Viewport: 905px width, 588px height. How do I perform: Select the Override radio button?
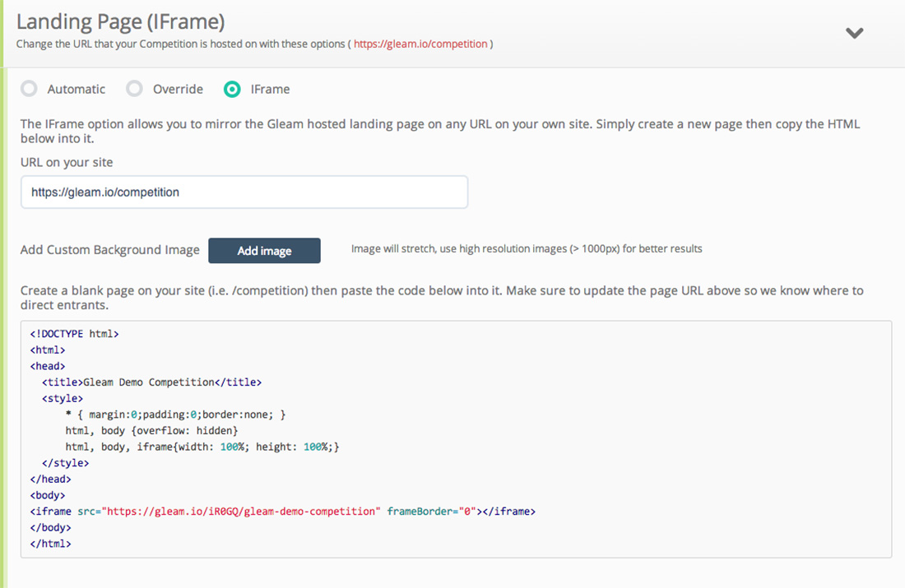[135, 89]
